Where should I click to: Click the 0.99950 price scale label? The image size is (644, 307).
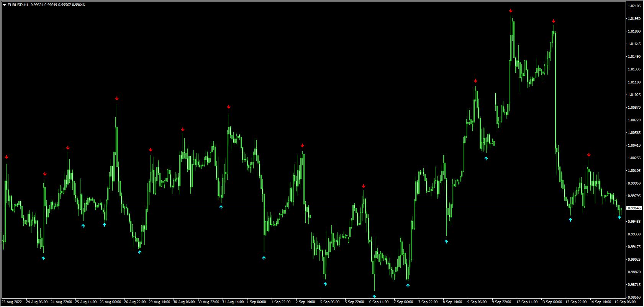[634, 183]
